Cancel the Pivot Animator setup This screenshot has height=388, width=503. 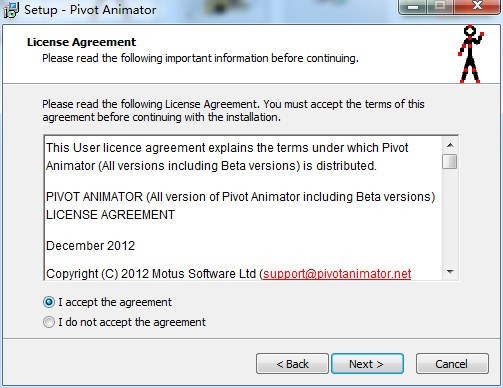[x=452, y=364]
